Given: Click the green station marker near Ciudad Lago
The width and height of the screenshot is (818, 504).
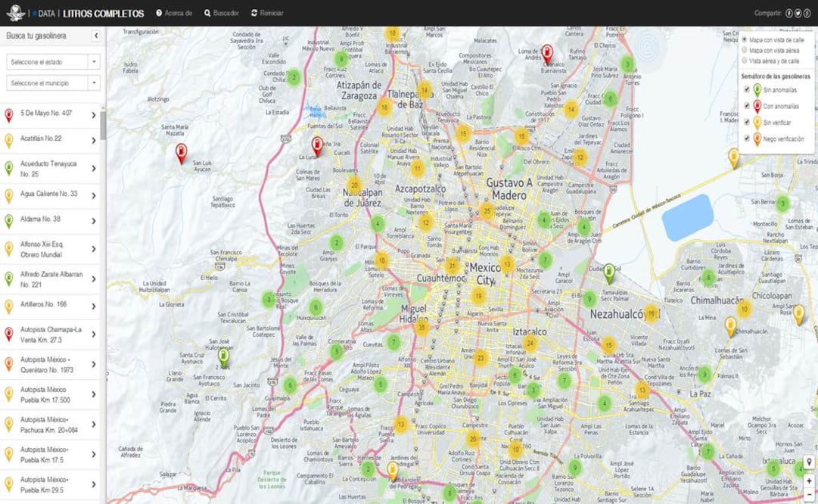Looking at the screenshot, I should pos(609,272).
